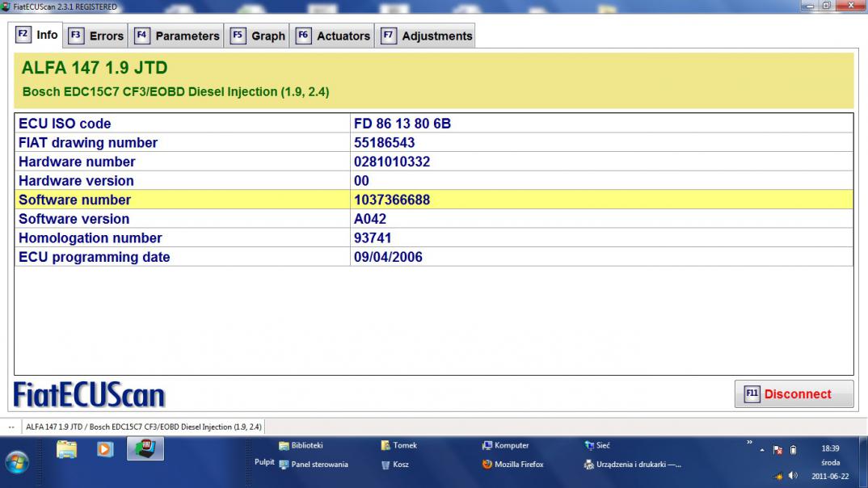Switch to the Info tab
This screenshot has height=488, width=868.
[x=36, y=36]
